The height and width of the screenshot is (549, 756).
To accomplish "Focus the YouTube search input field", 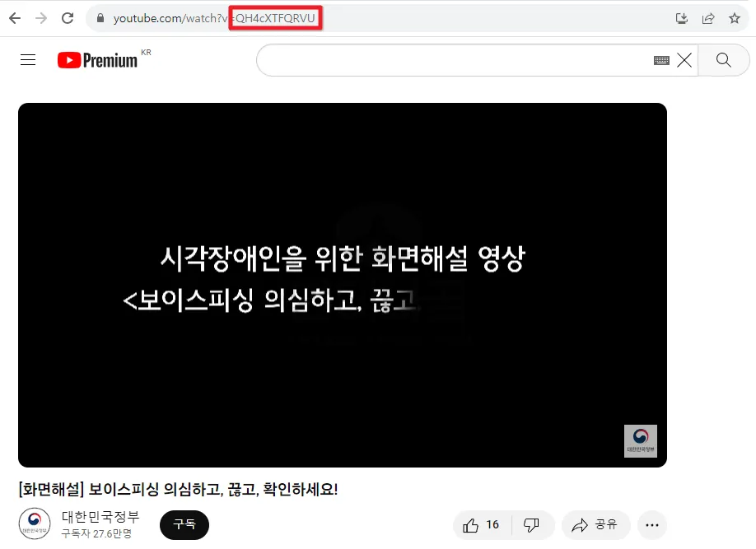I will (453, 60).
